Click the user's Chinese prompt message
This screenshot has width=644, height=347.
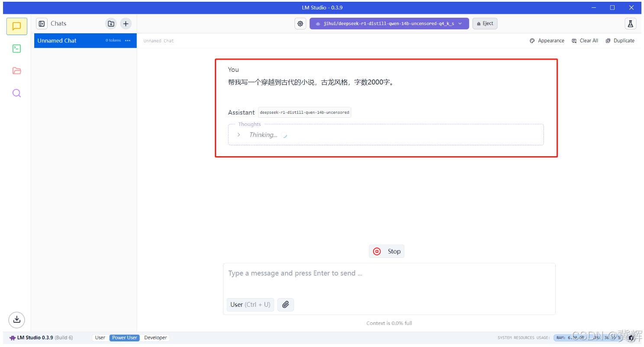click(x=311, y=82)
